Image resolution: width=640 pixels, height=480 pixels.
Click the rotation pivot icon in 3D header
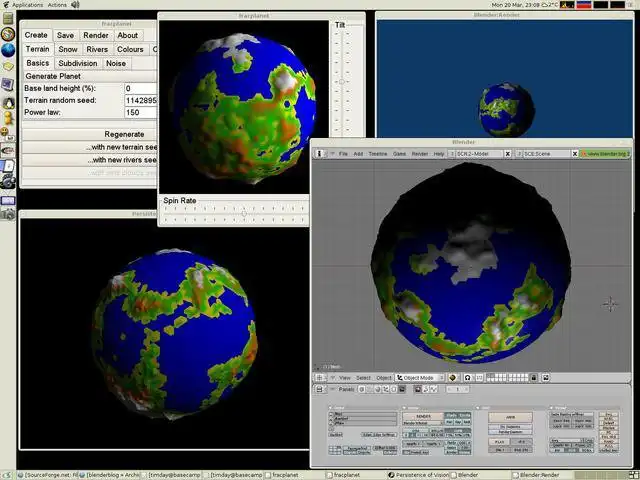pos(467,378)
